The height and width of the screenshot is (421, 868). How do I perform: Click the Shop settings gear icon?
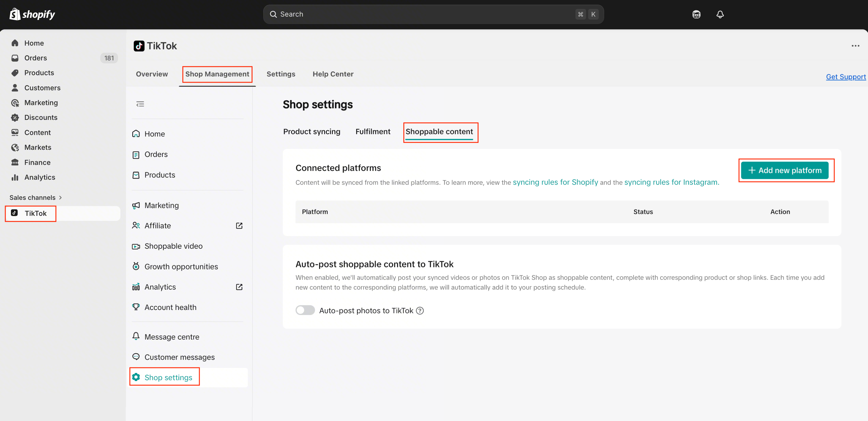pyautogui.click(x=136, y=377)
